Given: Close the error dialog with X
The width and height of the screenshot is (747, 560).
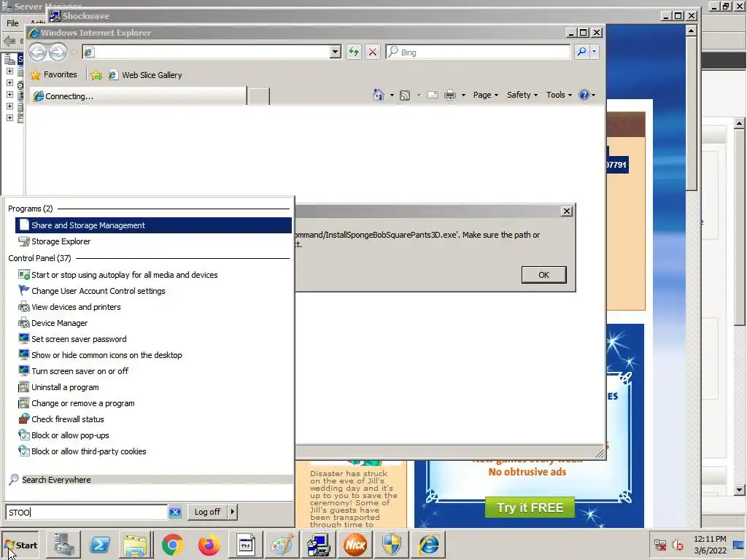Looking at the screenshot, I should [566, 211].
